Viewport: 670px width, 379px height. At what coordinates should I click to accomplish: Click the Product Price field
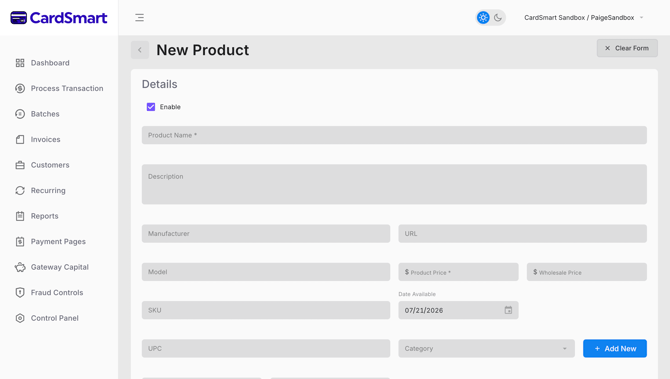pos(458,272)
